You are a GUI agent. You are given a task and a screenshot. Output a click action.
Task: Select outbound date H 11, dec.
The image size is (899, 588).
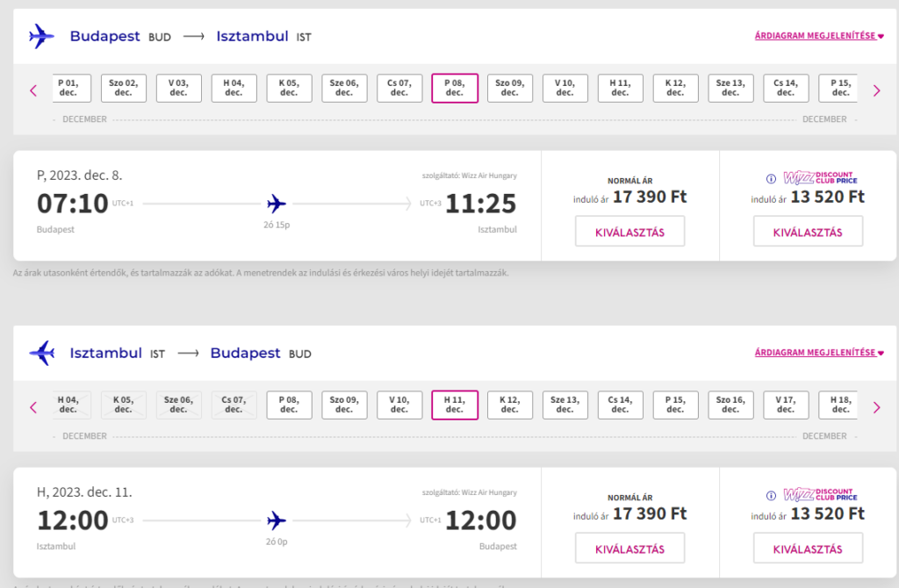point(620,88)
